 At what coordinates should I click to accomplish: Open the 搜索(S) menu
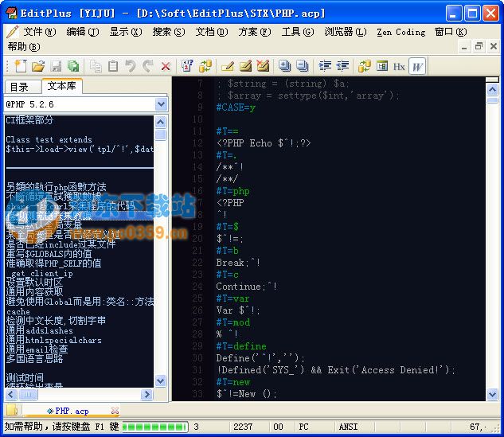[x=169, y=32]
